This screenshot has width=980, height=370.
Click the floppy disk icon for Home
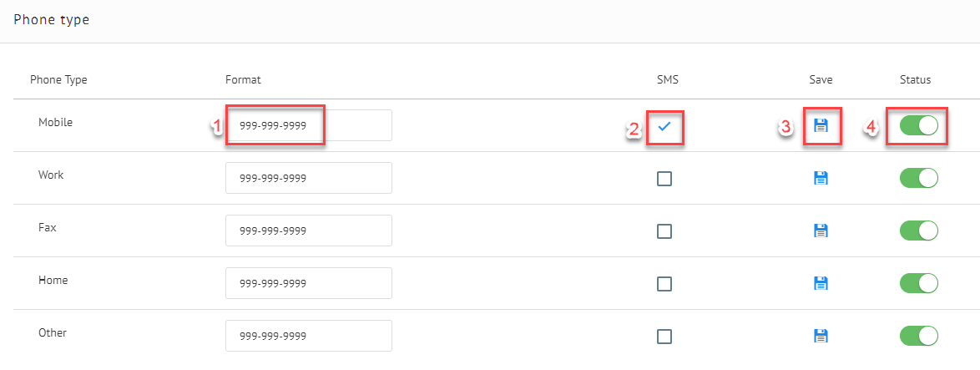[x=821, y=283]
